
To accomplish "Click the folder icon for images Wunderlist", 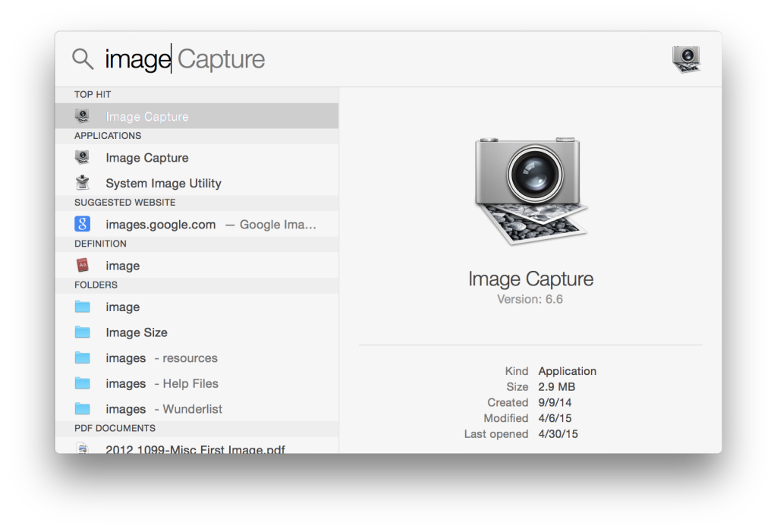I will (x=82, y=408).
